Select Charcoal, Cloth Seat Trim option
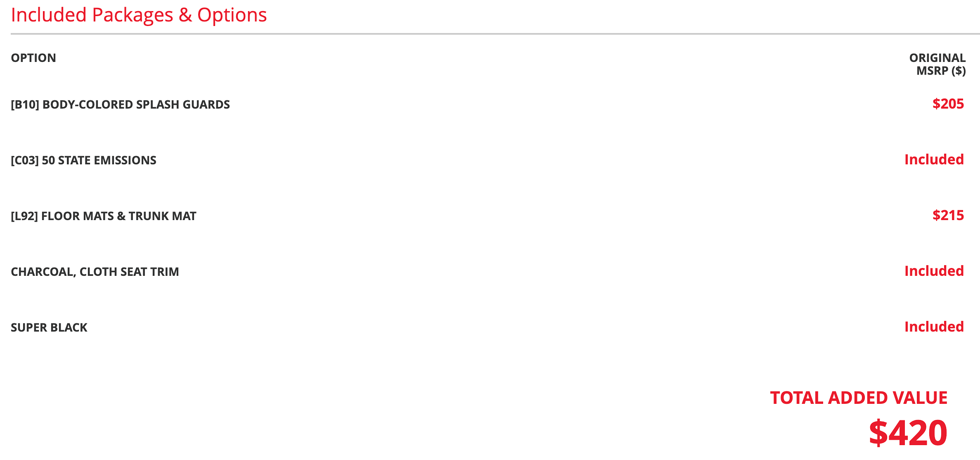This screenshot has height=460, width=980. (95, 272)
